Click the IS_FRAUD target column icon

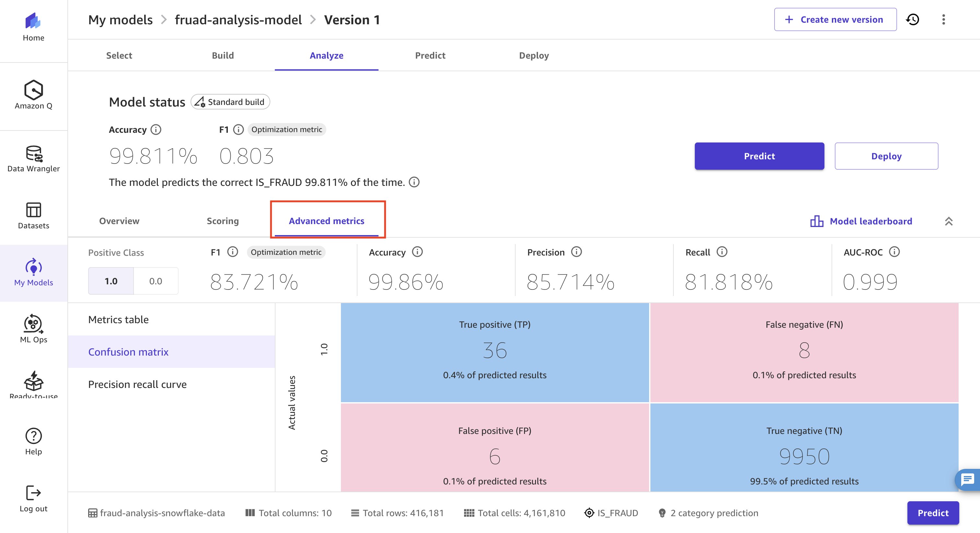(x=589, y=513)
